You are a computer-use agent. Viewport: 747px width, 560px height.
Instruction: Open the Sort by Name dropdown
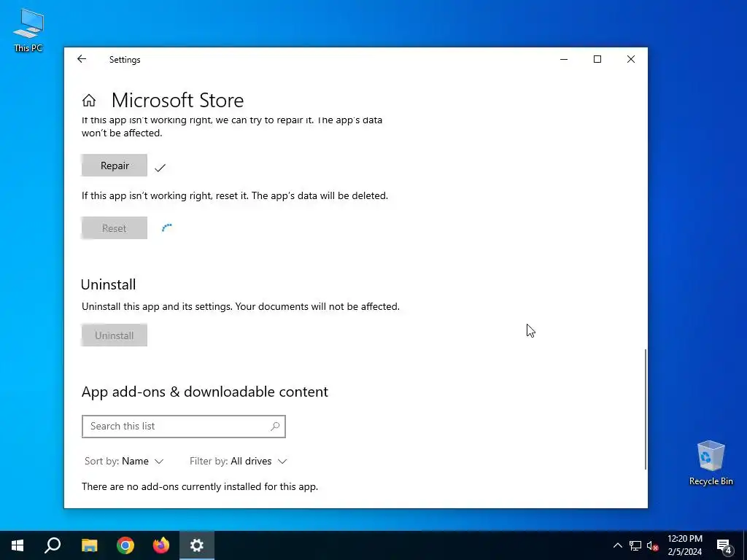coord(124,461)
